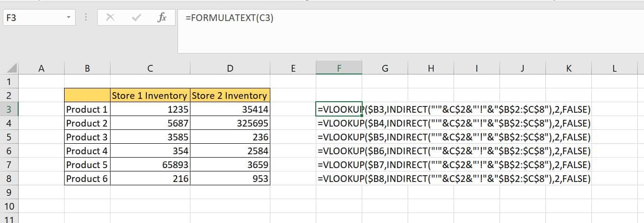
Task: Open the Name Box dropdown arrow
Action: 69,18
